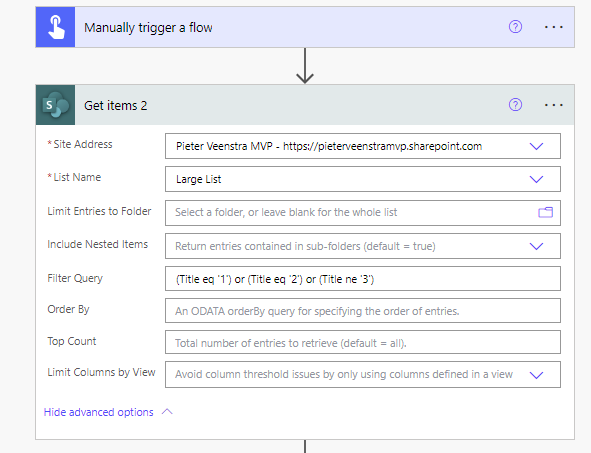This screenshot has width=591, height=453.
Task: Click the Get items 2 title
Action: (x=116, y=106)
